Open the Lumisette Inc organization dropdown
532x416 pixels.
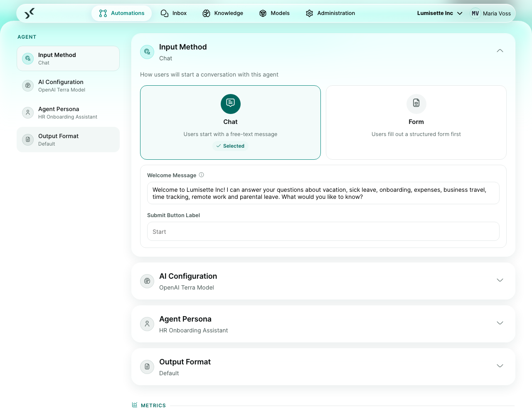[440, 13]
